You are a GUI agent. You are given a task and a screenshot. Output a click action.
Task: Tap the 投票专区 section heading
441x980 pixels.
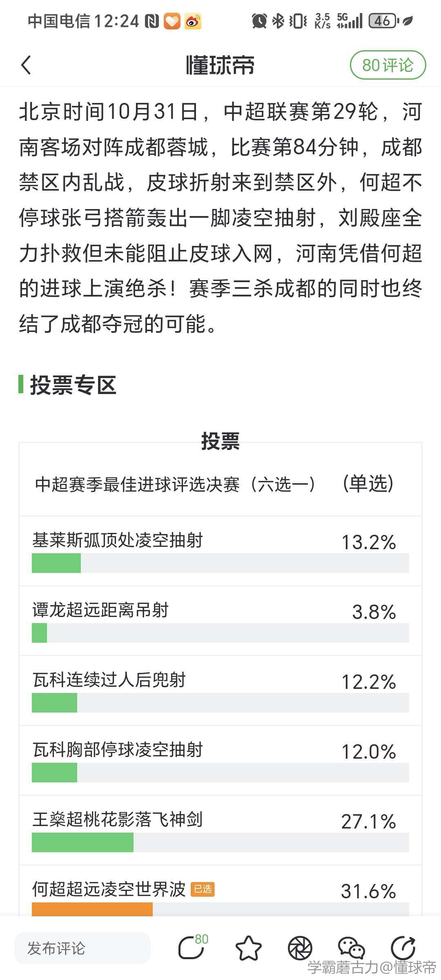tap(73, 385)
